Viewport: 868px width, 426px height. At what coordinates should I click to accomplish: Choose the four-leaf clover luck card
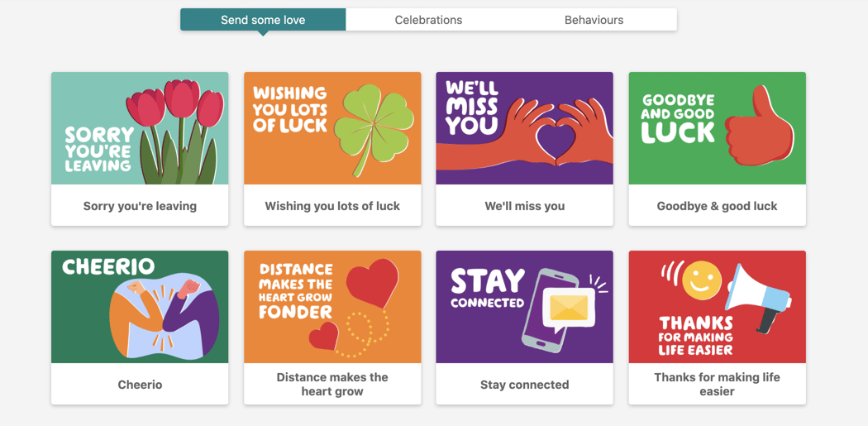point(332,128)
